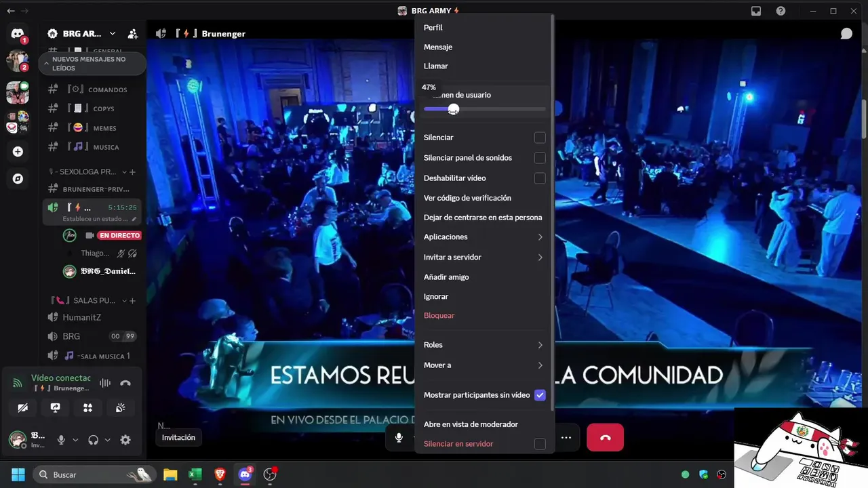Add channel to SALAS PU category with plus
The height and width of the screenshot is (488, 868).
(x=132, y=300)
